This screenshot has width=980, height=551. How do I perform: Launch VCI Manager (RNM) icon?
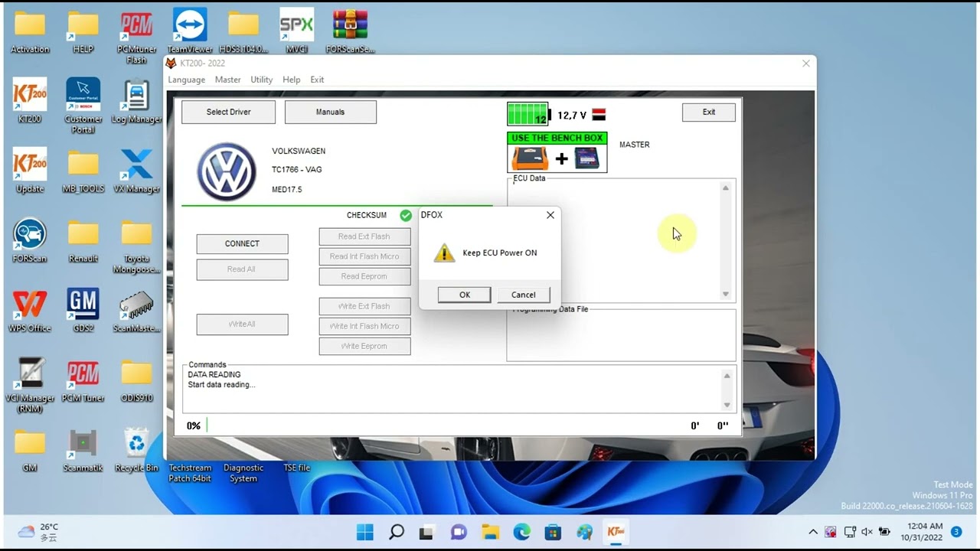30,385
